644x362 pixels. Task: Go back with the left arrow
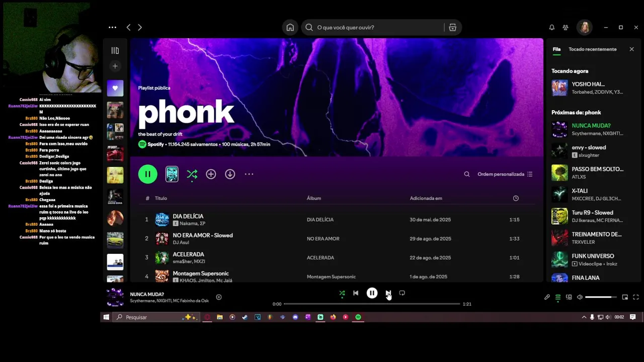pos(128,27)
